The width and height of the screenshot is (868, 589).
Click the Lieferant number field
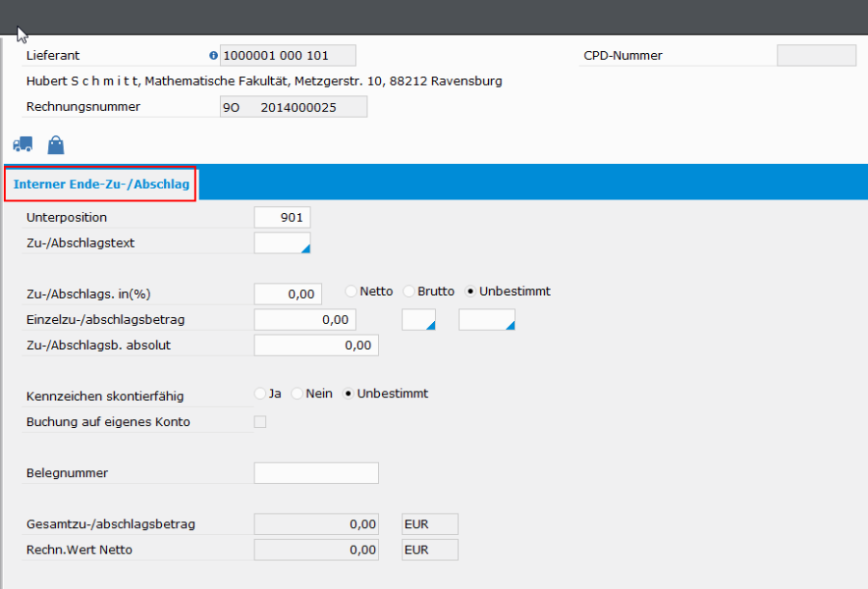point(287,55)
